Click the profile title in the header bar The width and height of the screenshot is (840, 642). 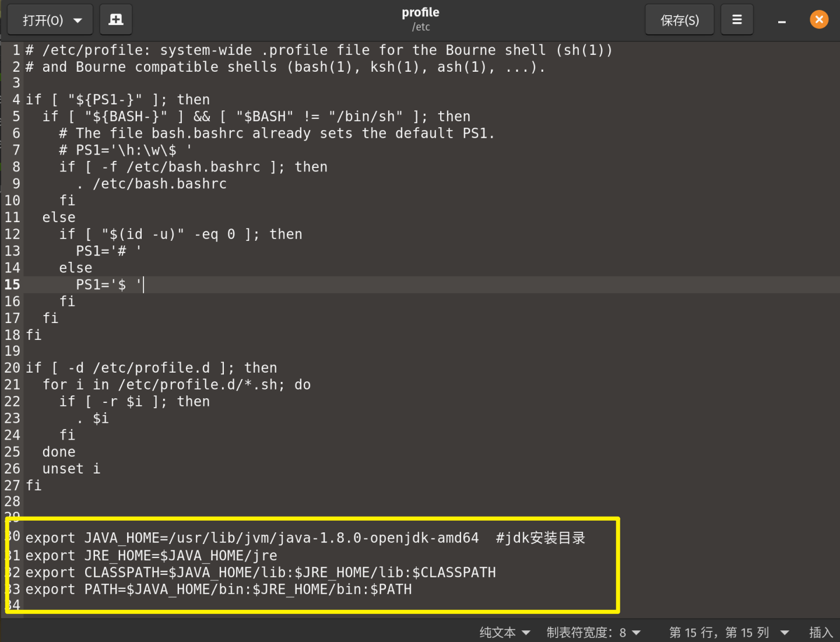click(420, 12)
